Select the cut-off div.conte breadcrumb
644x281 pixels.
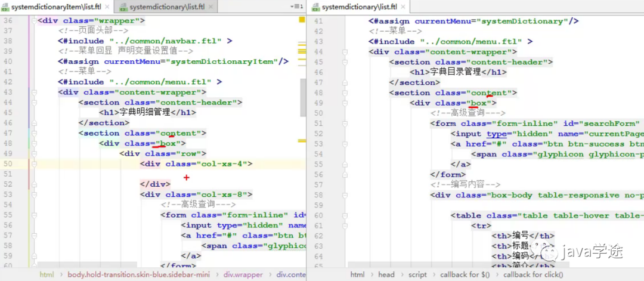click(291, 274)
